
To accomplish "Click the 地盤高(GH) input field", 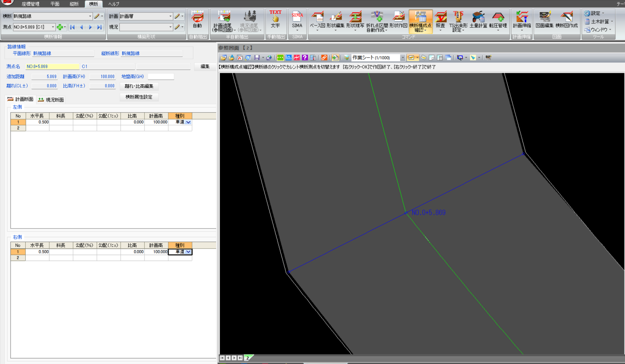I will 161,77.
